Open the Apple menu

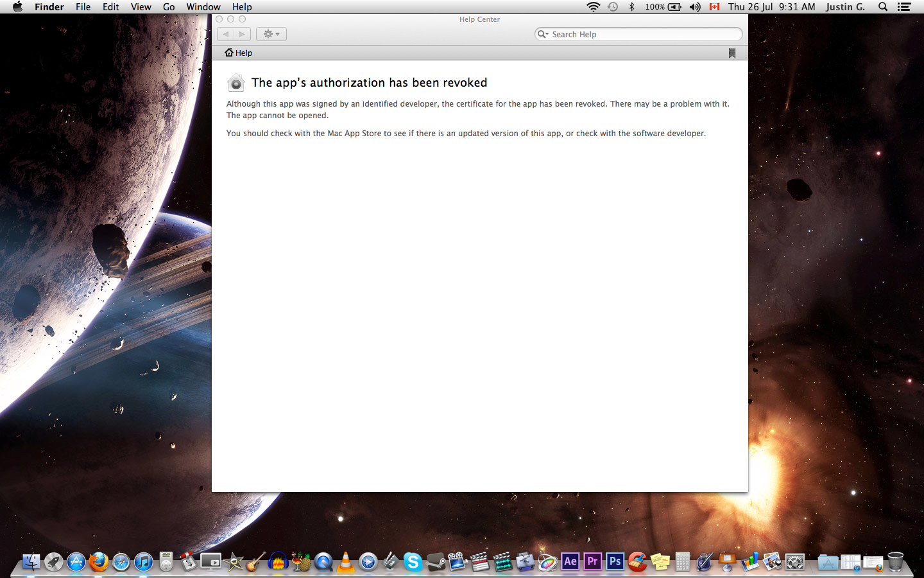17,6
